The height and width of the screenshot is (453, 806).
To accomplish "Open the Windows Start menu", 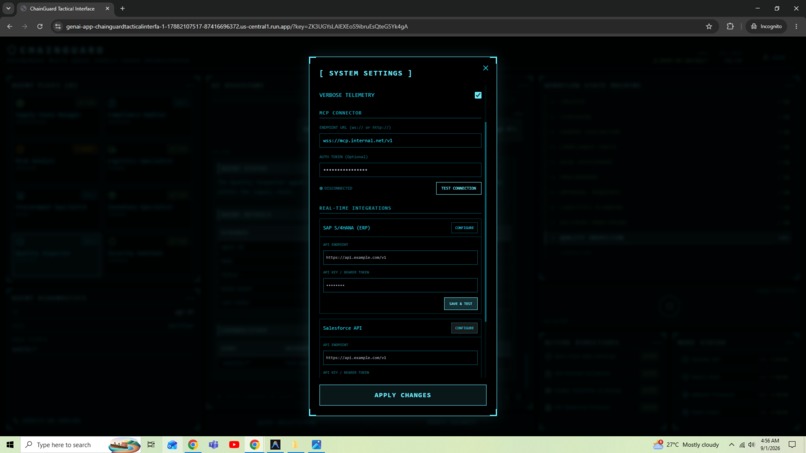I will [x=10, y=444].
